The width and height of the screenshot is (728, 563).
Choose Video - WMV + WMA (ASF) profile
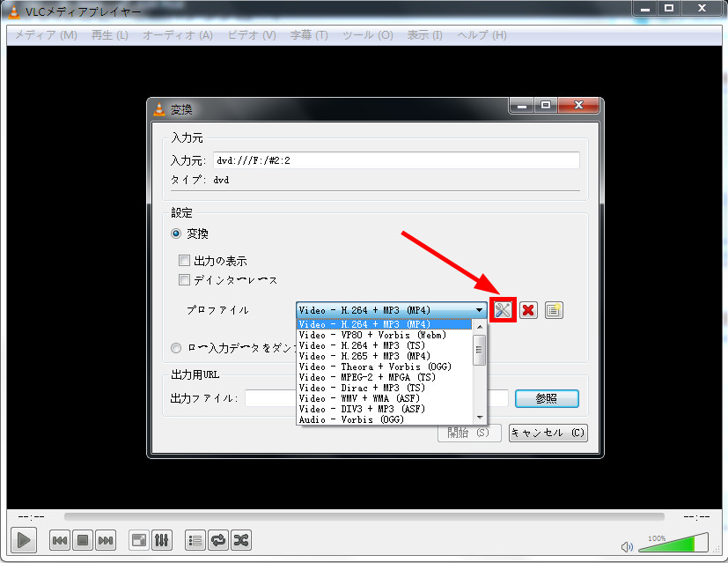[384, 398]
